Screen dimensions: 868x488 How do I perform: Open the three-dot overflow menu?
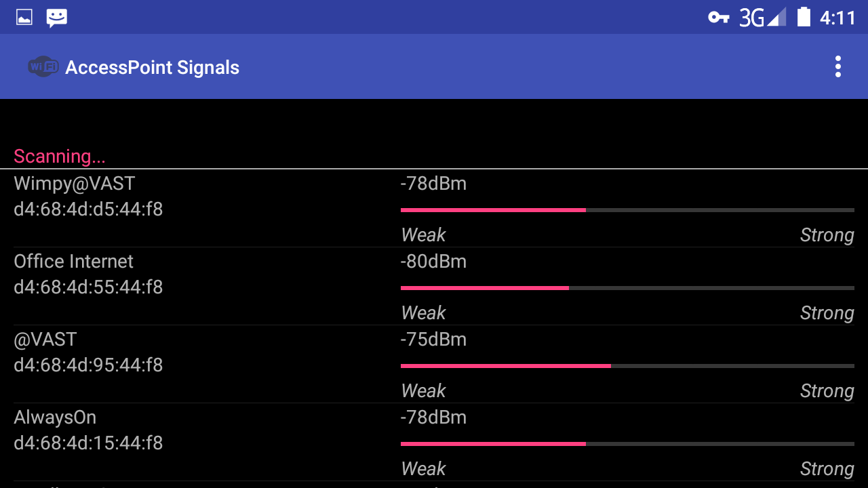(838, 66)
